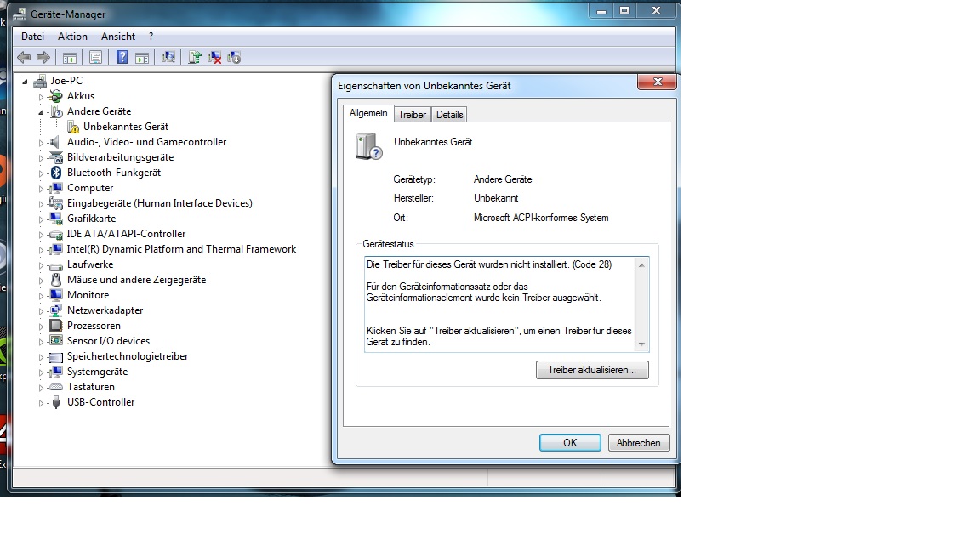
Task: Open the Ansicht menu
Action: coord(118,37)
